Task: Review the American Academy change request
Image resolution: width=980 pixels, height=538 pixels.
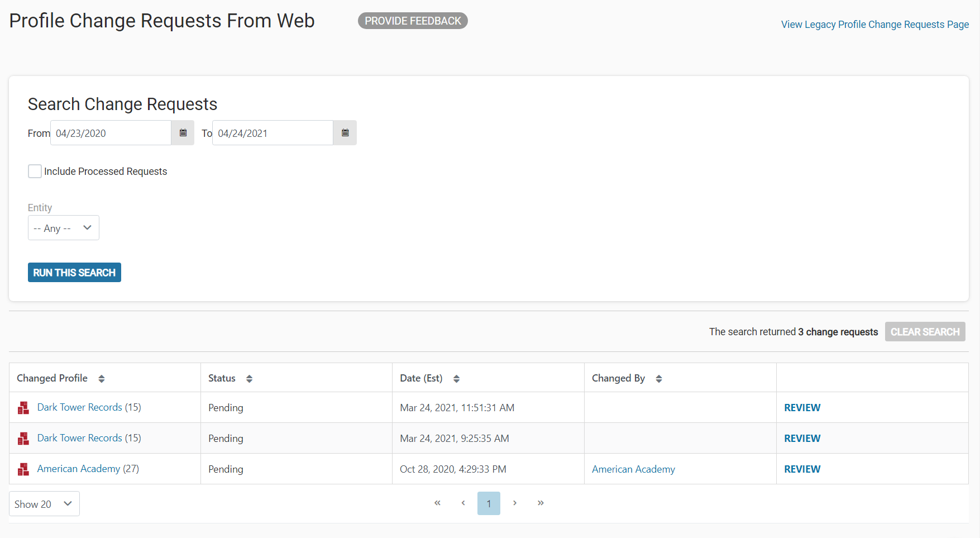Action: pyautogui.click(x=802, y=469)
